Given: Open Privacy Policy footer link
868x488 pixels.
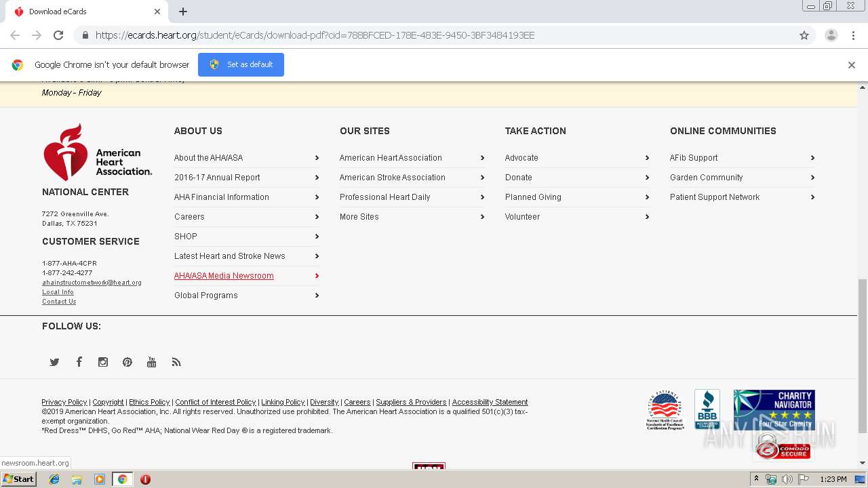Looking at the screenshot, I should click(64, 402).
